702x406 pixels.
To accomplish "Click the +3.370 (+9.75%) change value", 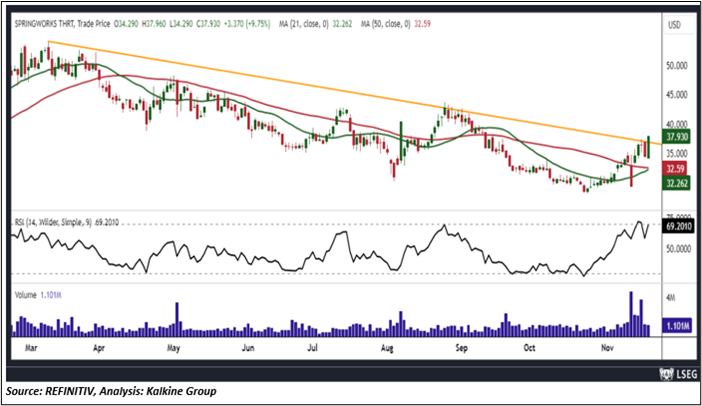I will [248, 24].
